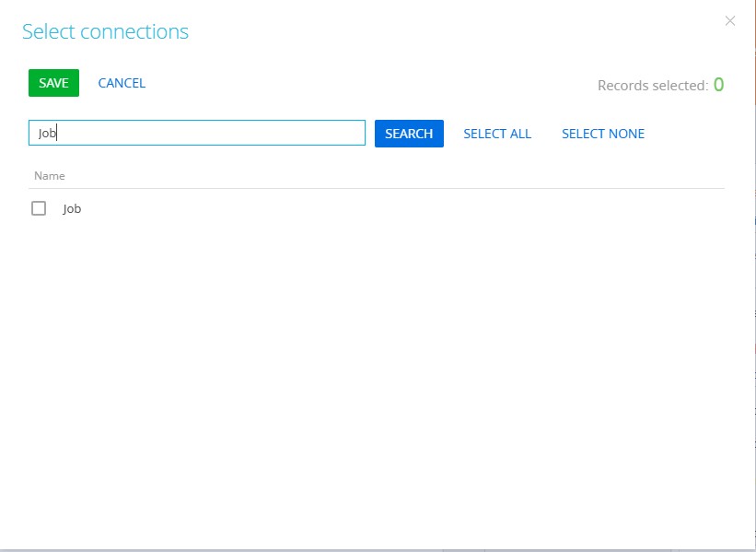
Task: Cancel the connection selection
Action: (x=122, y=83)
